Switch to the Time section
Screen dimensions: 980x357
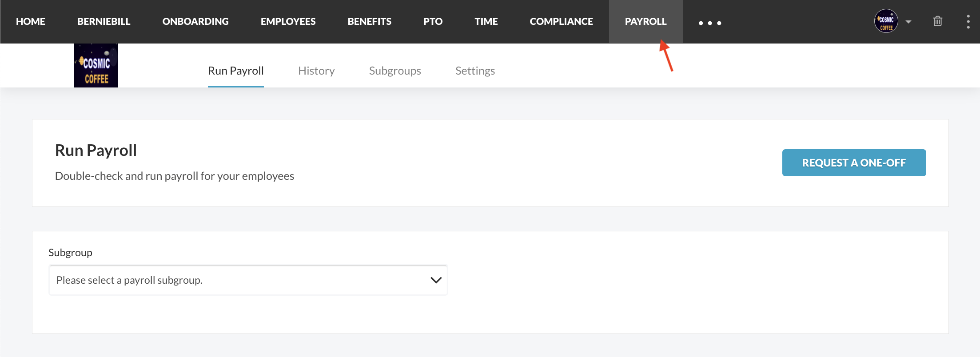click(486, 21)
